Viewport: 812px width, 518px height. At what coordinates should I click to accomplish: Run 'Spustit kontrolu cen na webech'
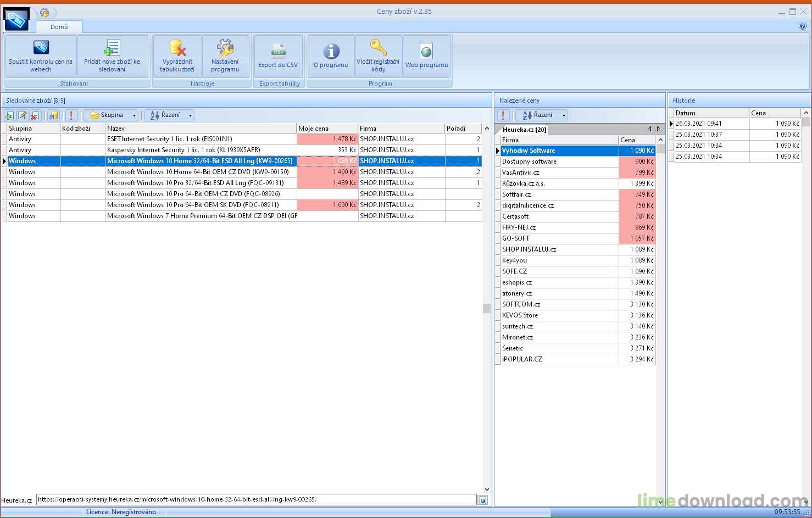pos(41,57)
